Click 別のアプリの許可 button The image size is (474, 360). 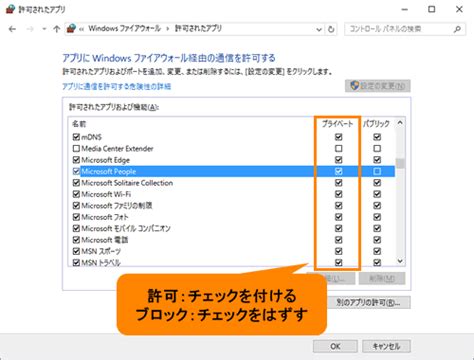[x=368, y=303]
